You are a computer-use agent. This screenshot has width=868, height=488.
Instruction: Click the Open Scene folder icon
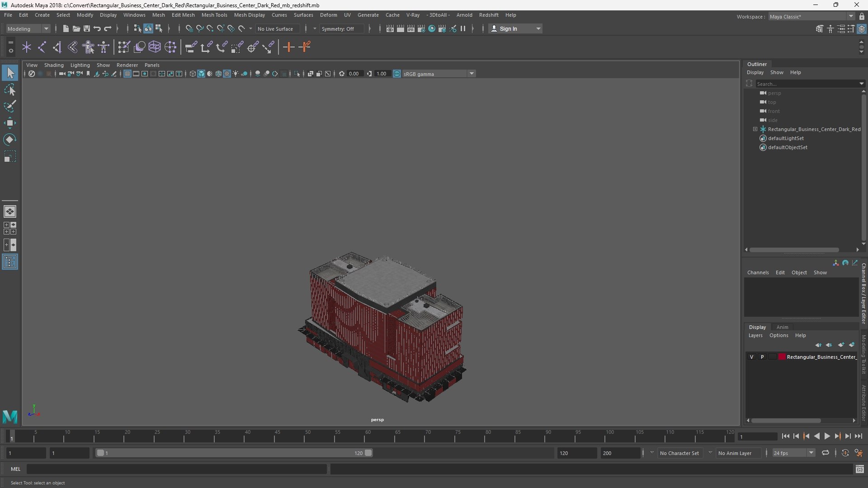[76, 28]
